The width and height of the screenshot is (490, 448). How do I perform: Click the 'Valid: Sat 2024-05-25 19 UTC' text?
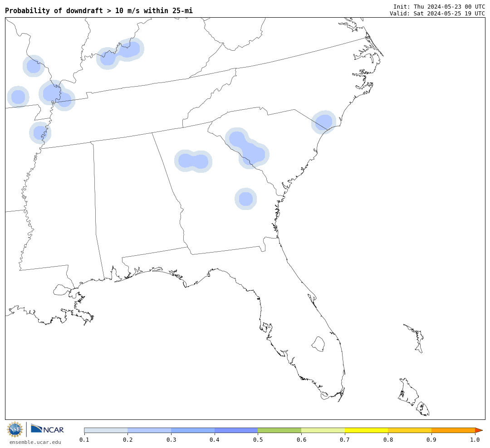tap(437, 14)
